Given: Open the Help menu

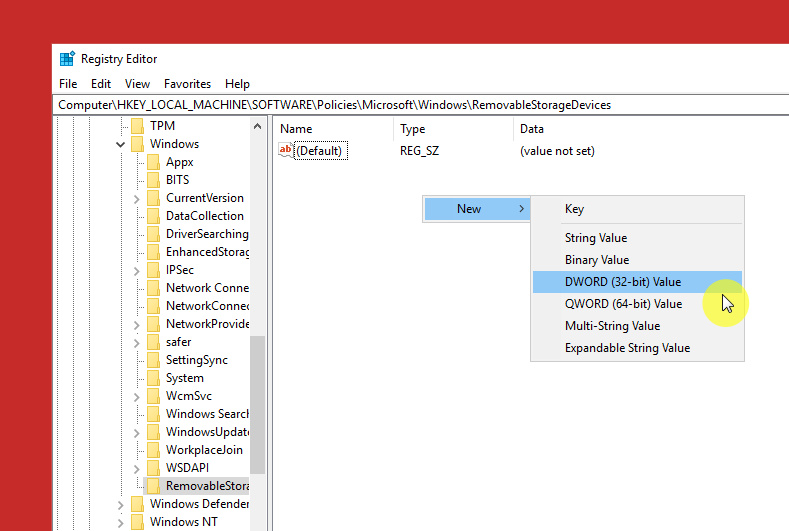Looking at the screenshot, I should [x=237, y=84].
